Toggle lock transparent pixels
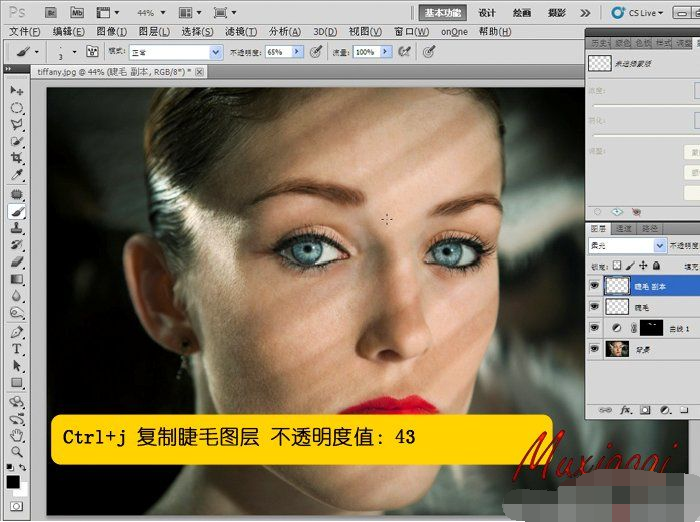 pyautogui.click(x=617, y=266)
